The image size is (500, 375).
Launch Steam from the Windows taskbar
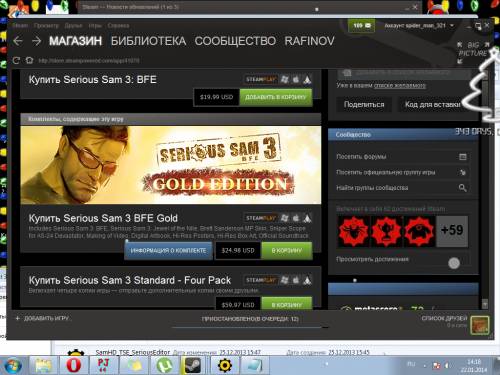pyautogui.click(x=193, y=365)
